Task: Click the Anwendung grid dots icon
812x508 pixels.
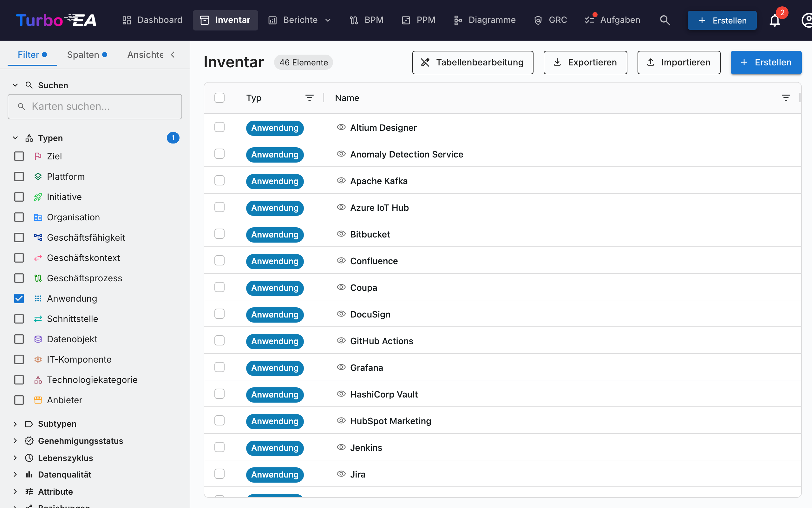Action: point(38,298)
